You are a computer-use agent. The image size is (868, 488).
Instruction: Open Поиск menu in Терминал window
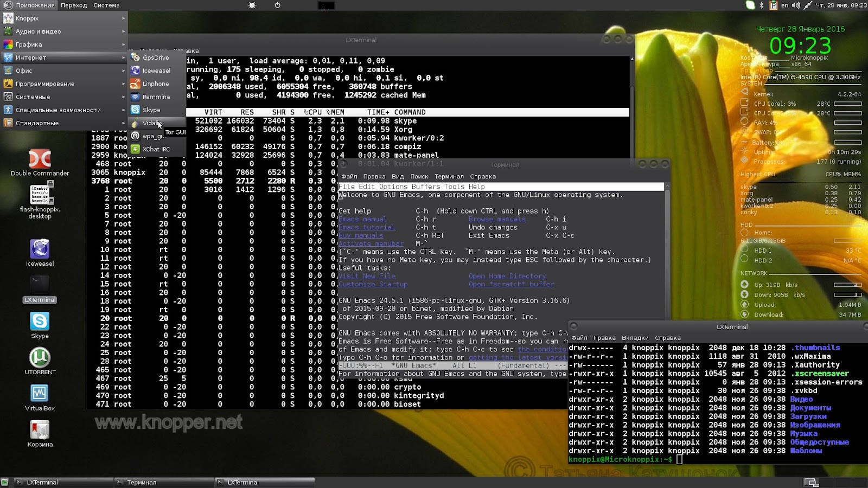click(419, 176)
